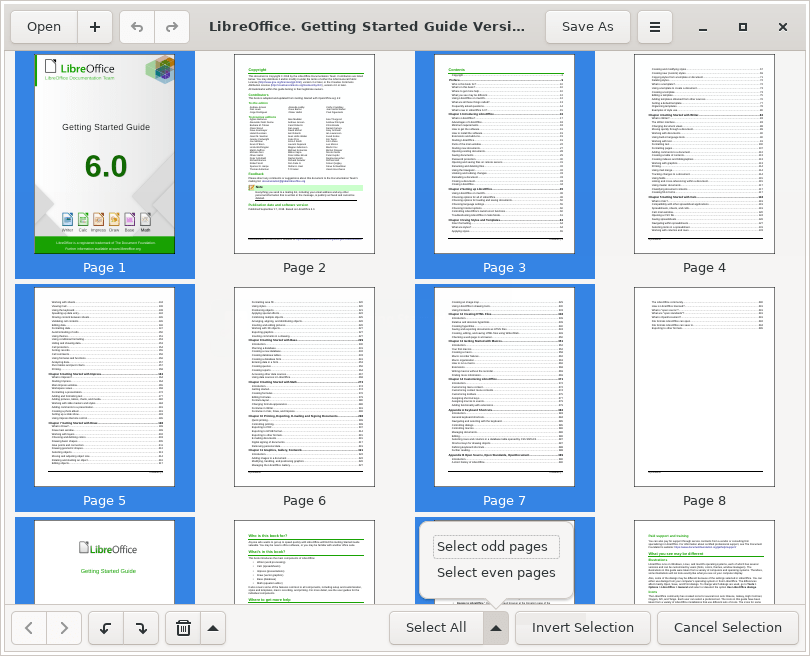The width and height of the screenshot is (810, 656).
Task: Click the Select All button
Action: pyautogui.click(x=437, y=628)
